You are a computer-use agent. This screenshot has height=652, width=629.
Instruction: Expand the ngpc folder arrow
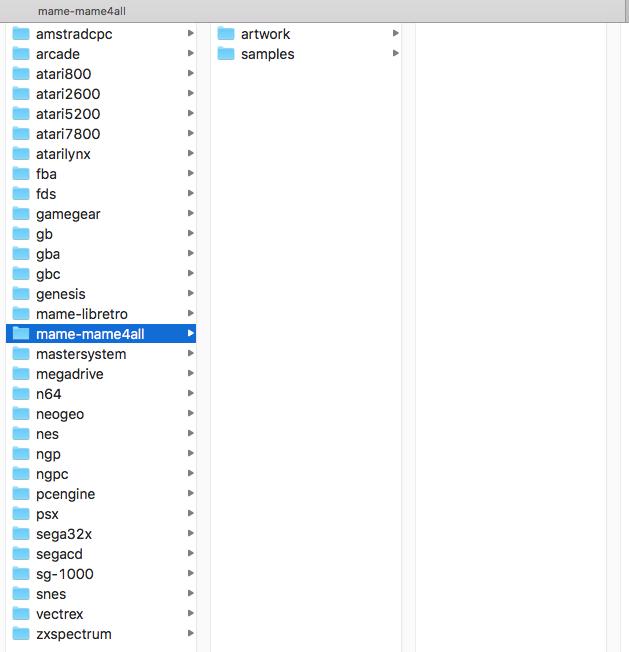191,473
